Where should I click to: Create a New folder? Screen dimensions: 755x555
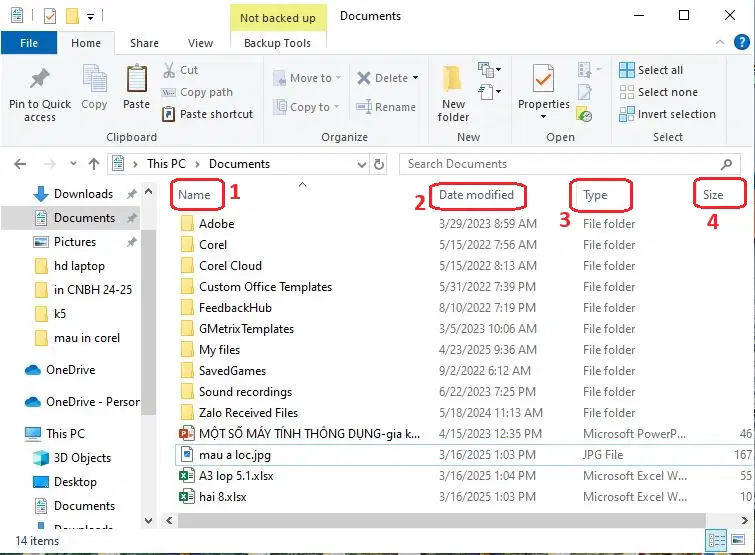point(453,91)
